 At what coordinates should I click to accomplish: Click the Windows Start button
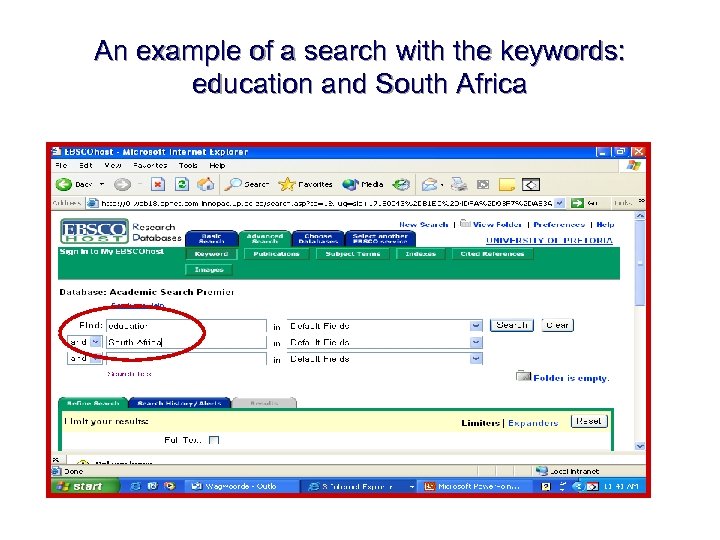85,486
